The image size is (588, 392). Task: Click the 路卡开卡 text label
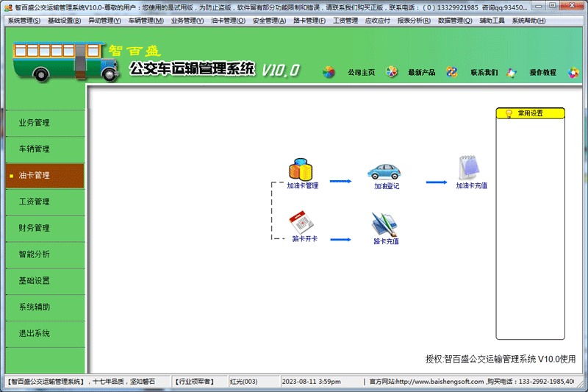pyautogui.click(x=304, y=239)
